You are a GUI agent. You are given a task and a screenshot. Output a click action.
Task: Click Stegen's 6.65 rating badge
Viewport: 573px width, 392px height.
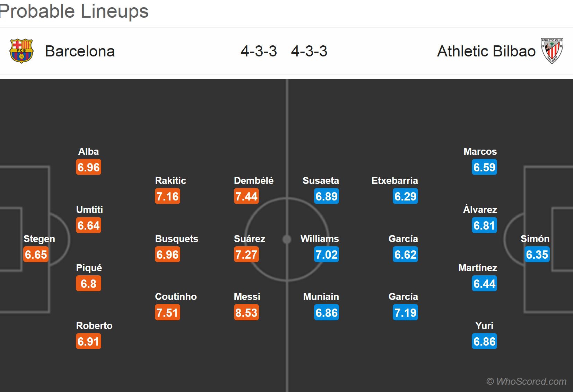36,255
